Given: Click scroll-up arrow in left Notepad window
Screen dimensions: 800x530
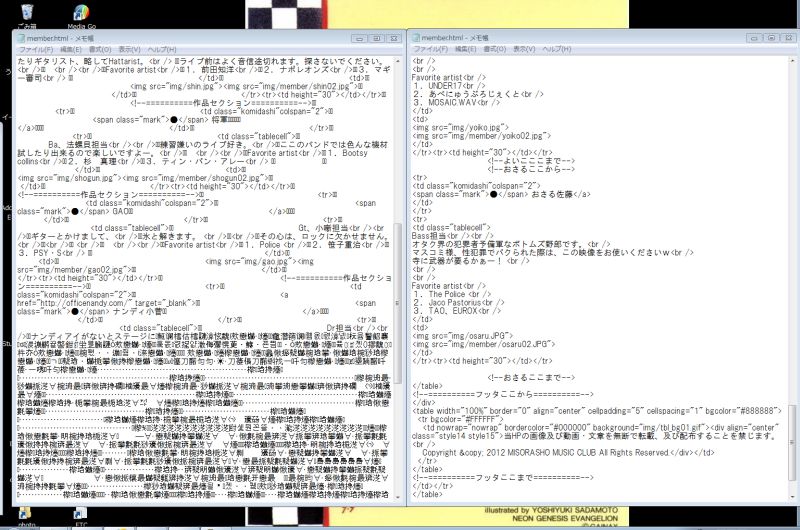Looking at the screenshot, I should (398, 61).
